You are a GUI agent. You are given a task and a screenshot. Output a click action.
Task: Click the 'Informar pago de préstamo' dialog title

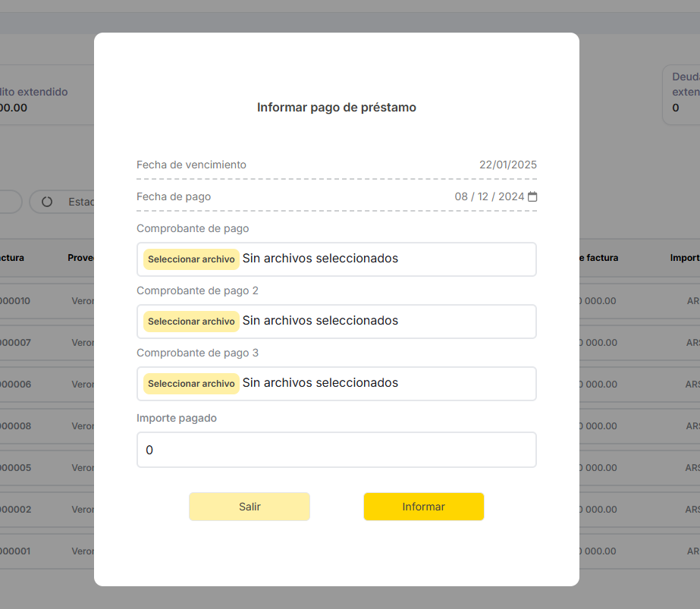336,108
